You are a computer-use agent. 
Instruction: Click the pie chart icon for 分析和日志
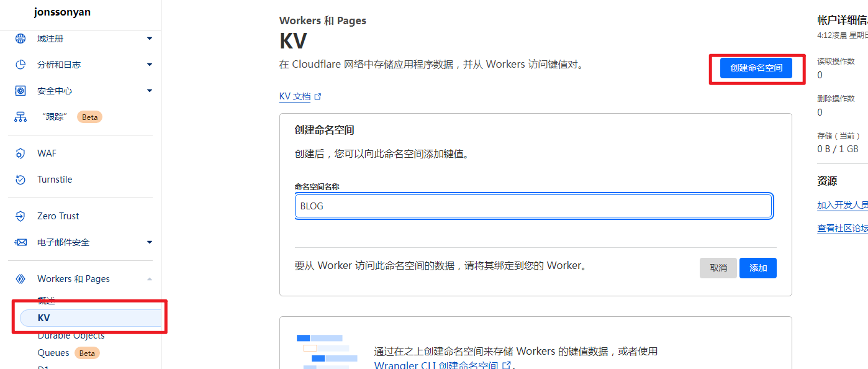pyautogui.click(x=20, y=65)
